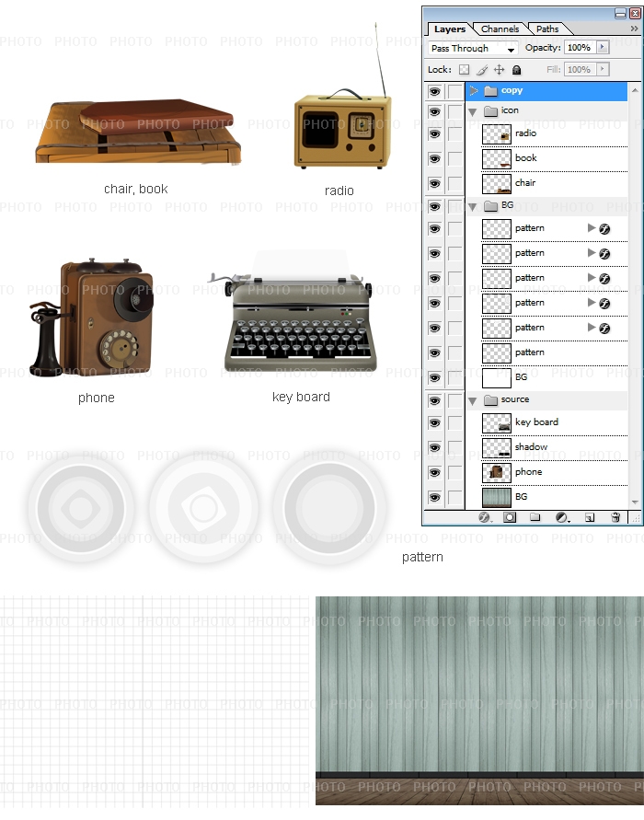The image size is (644, 820).
Task: Toggle visibility of the phone layer
Action: click(x=434, y=472)
